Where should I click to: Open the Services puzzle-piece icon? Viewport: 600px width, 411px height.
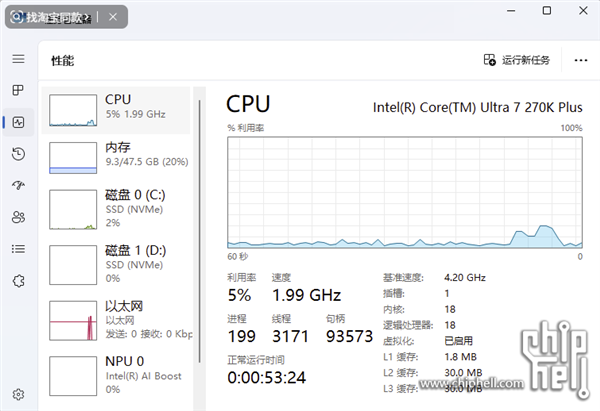[x=18, y=280]
